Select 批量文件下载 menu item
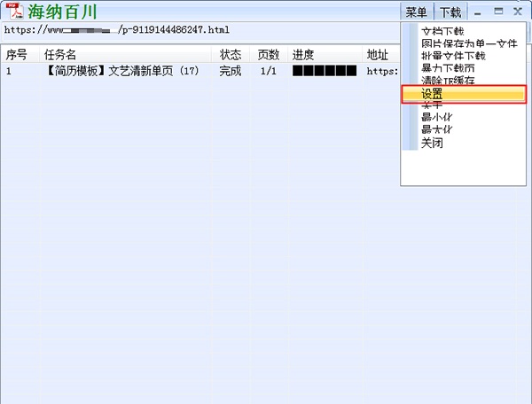The width and height of the screenshot is (532, 404). pyautogui.click(x=453, y=56)
